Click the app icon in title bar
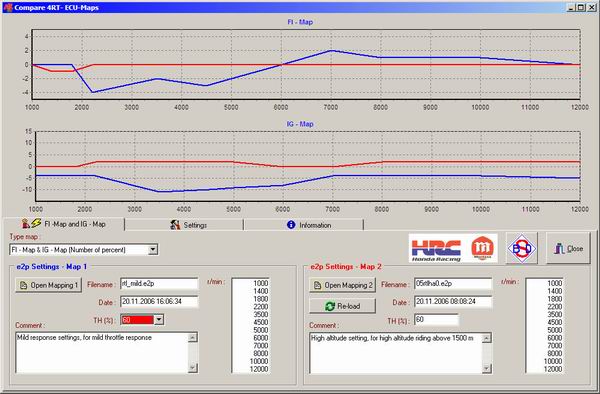Viewport: 600px width, 394px height. tap(8, 7)
